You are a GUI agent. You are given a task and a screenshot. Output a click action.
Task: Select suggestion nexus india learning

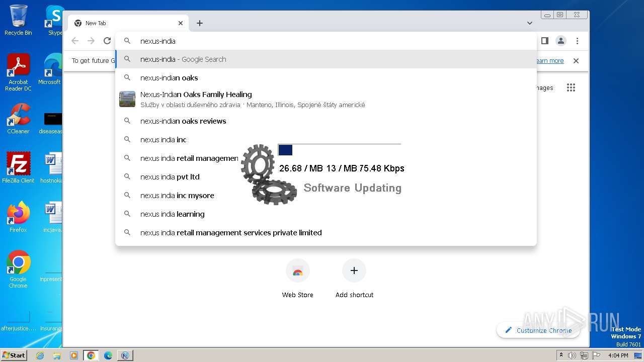[x=326, y=214]
